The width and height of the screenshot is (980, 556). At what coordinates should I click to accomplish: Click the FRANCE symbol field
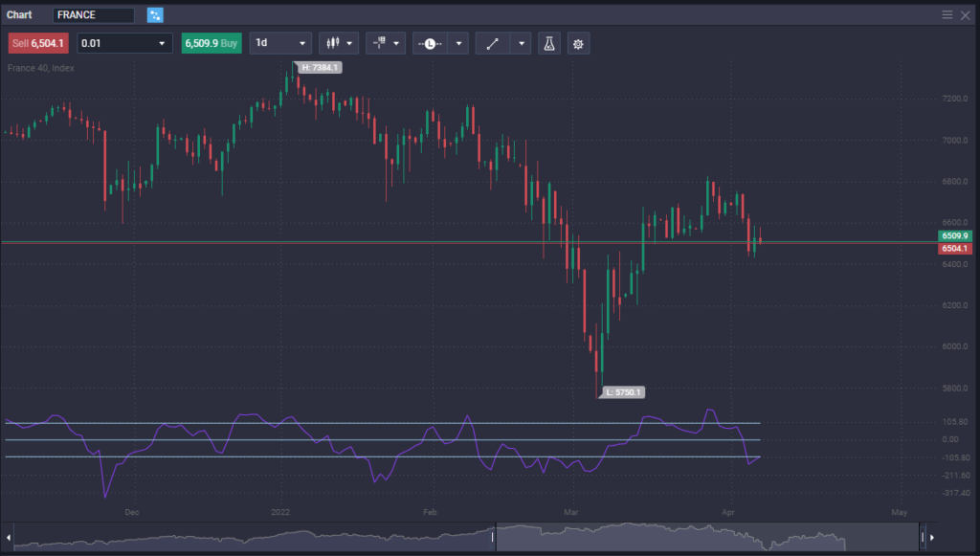click(x=96, y=14)
